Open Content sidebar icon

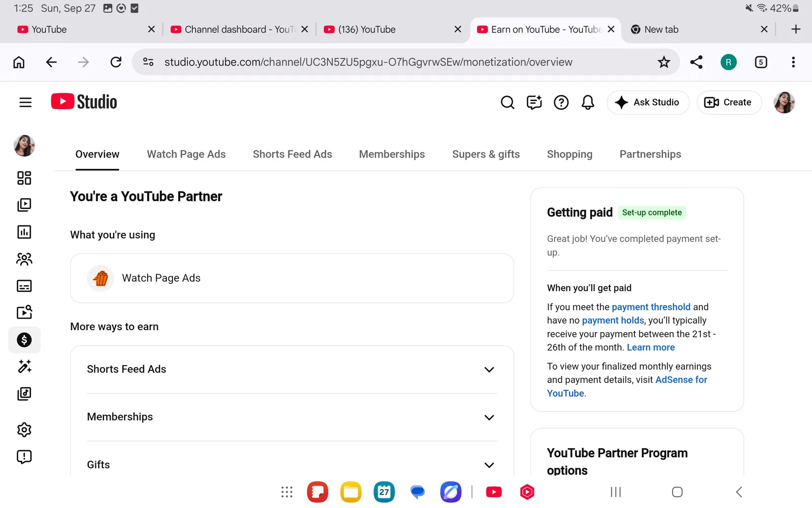(x=24, y=205)
